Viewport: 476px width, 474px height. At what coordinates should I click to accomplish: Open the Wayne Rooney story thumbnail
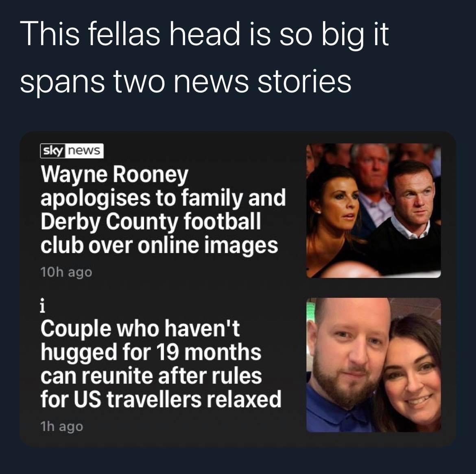coord(373,210)
